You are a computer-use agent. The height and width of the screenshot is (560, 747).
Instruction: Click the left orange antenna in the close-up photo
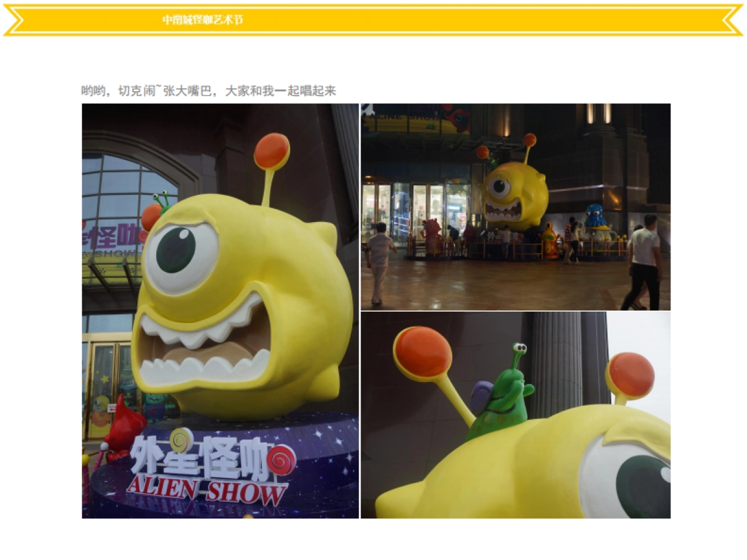pyautogui.click(x=423, y=353)
